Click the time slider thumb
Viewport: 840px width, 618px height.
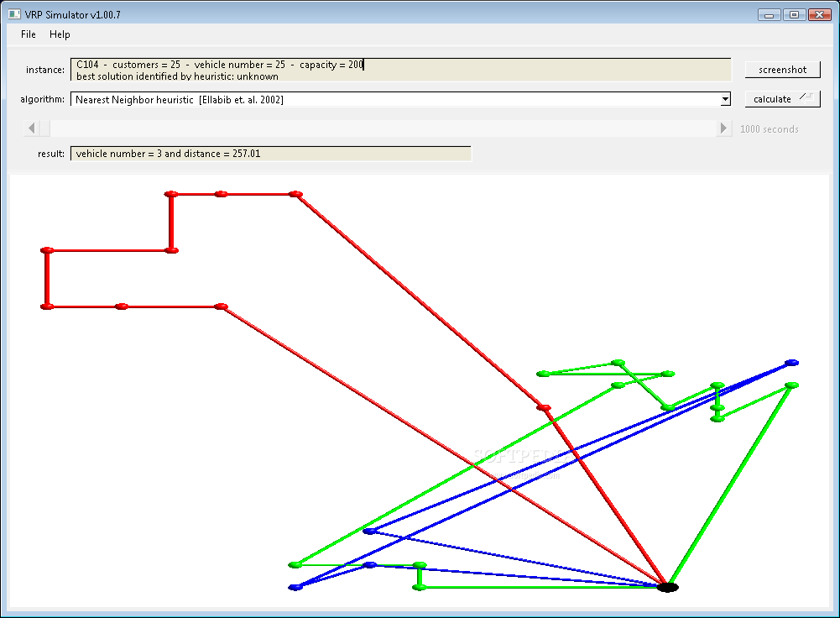(44, 128)
